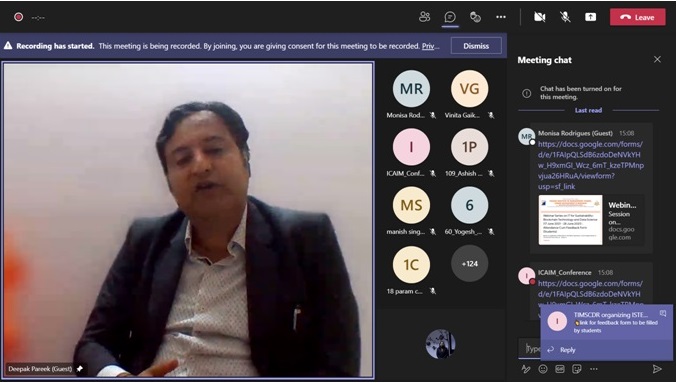Click muted mic icon beside Vinita Gaik

pyautogui.click(x=491, y=115)
